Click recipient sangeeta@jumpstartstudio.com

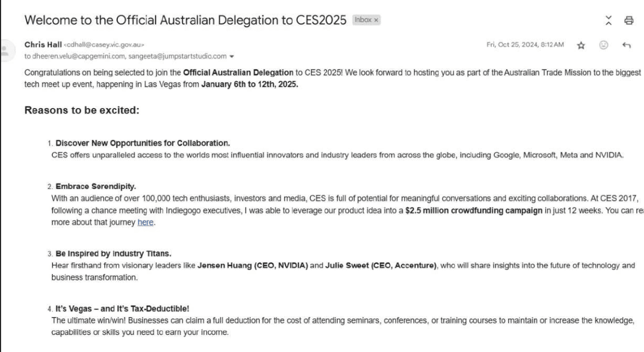(177, 56)
